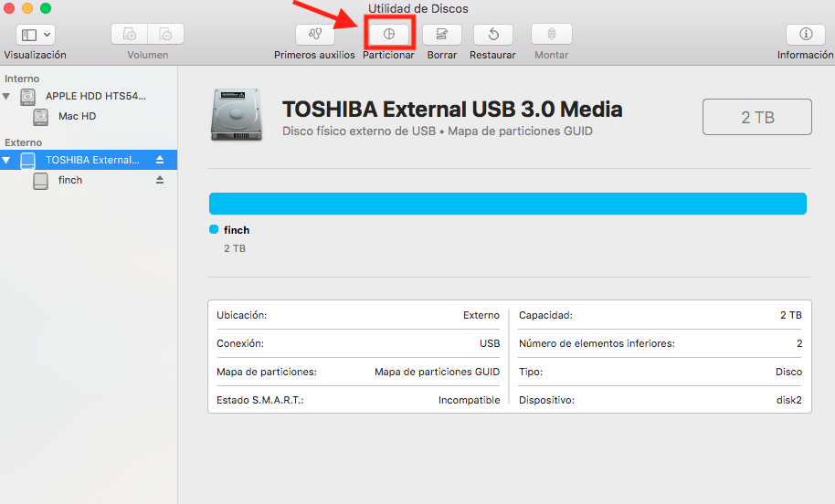835x504 pixels.
Task: Eject the TOSHIBA External disk
Action: (x=160, y=160)
